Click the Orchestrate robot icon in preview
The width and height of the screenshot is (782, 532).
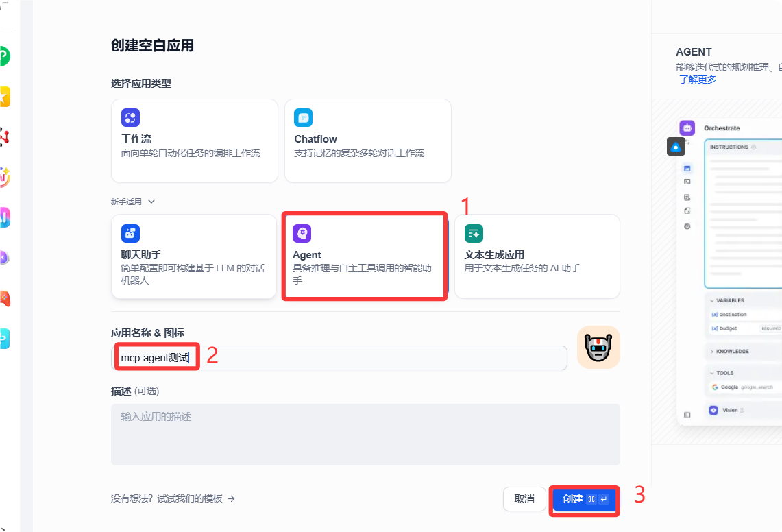pos(687,128)
